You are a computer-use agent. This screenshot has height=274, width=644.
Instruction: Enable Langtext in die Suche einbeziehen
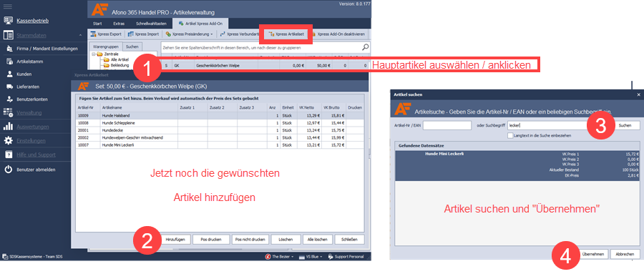tap(510, 135)
